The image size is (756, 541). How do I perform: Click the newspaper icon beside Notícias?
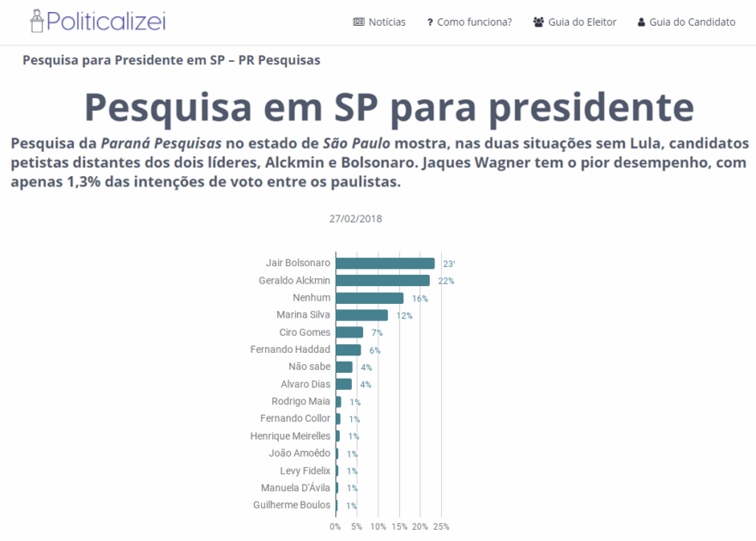[x=359, y=22]
